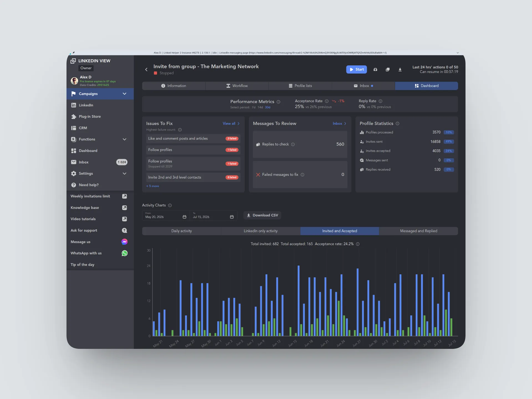532x399 pixels.
Task: Click View all in Issues To Fix
Action: [x=231, y=123]
